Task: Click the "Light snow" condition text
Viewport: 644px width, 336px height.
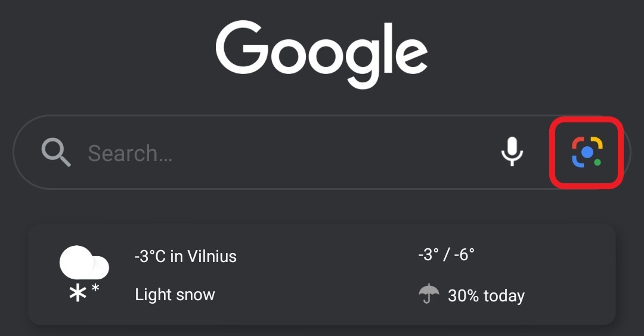Action: pyautogui.click(x=175, y=295)
